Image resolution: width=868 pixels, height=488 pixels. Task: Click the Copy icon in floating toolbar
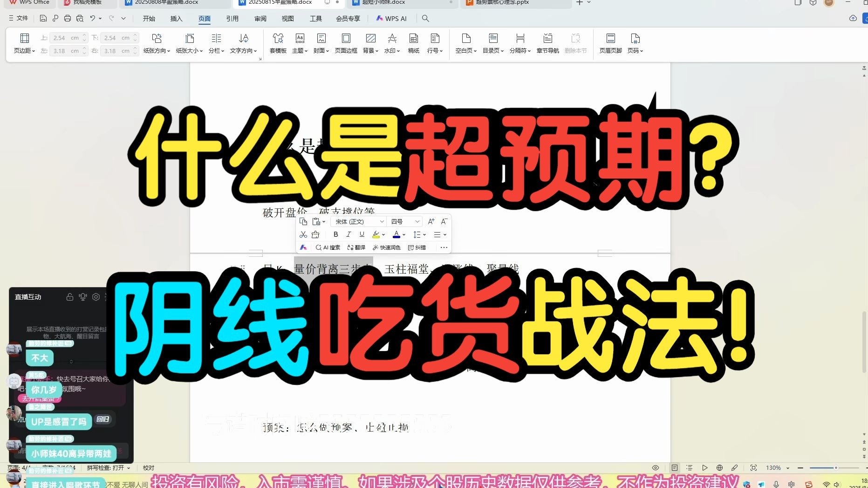[303, 221]
